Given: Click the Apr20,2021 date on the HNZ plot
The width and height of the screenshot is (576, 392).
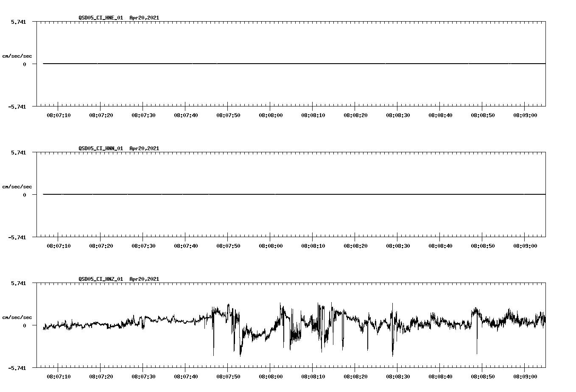Looking at the screenshot, I should tap(144, 279).
